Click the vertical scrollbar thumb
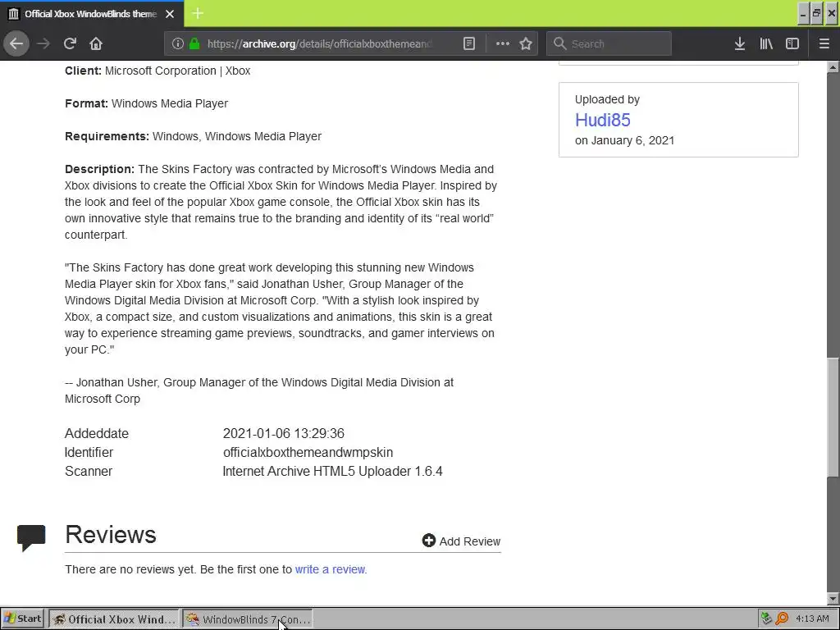This screenshot has height=630, width=840. click(833, 417)
